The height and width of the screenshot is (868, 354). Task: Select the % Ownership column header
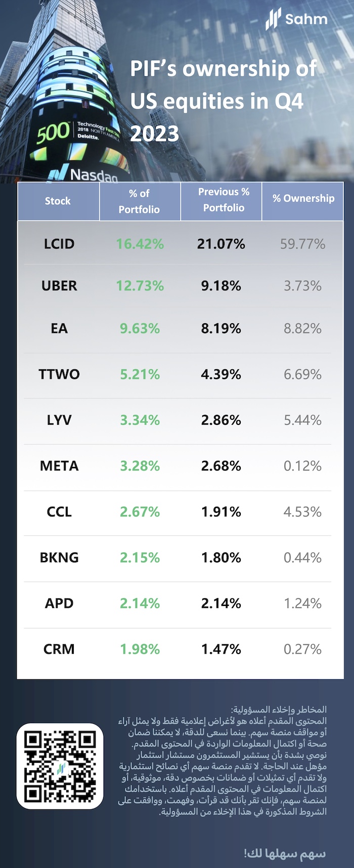coord(303,198)
